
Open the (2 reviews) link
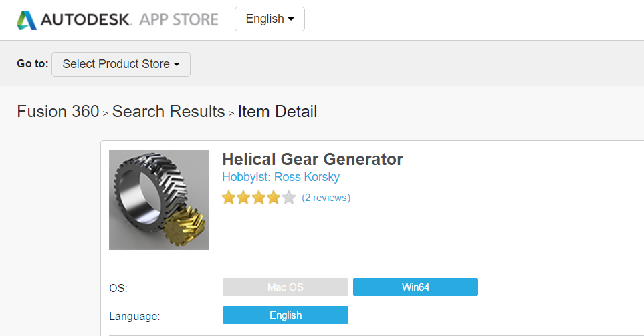pyautogui.click(x=326, y=198)
